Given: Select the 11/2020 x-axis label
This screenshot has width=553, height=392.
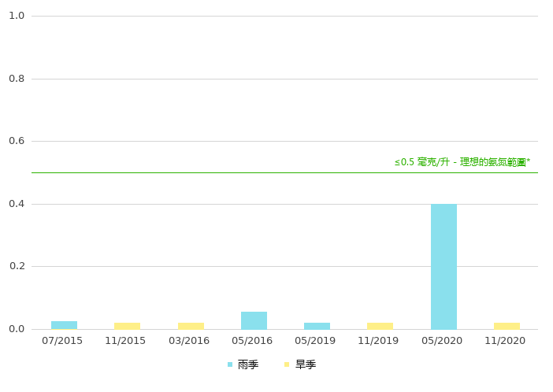Looking at the screenshot, I should (x=505, y=341).
